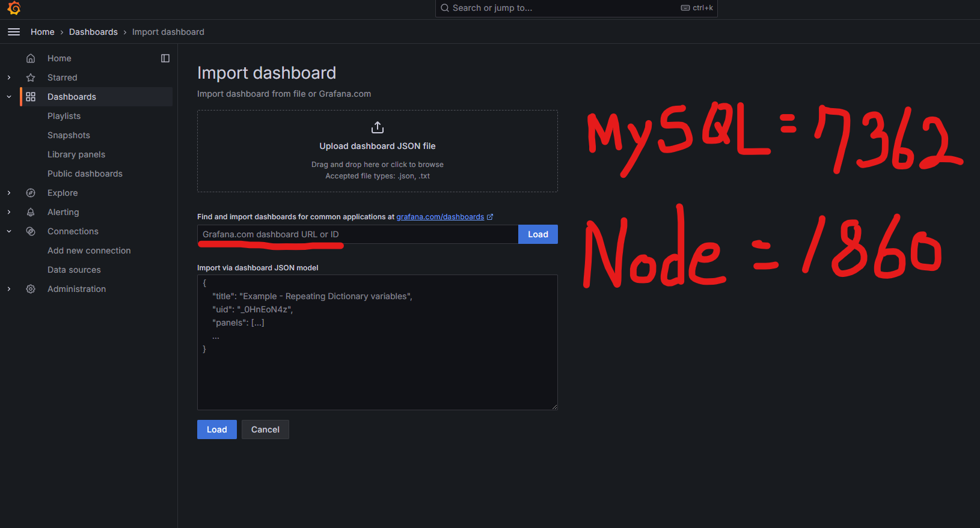Click the Cancel button
Viewport: 980px width, 528px height.
[265, 429]
